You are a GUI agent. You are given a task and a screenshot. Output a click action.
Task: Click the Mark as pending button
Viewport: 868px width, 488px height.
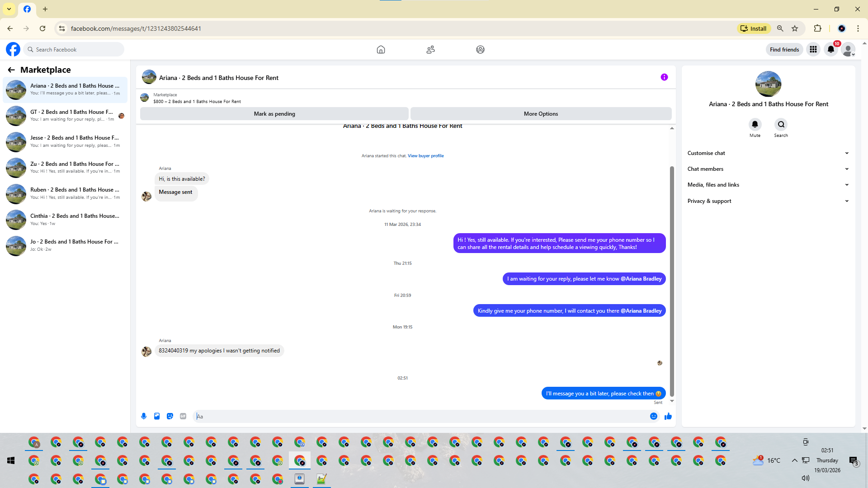274,114
